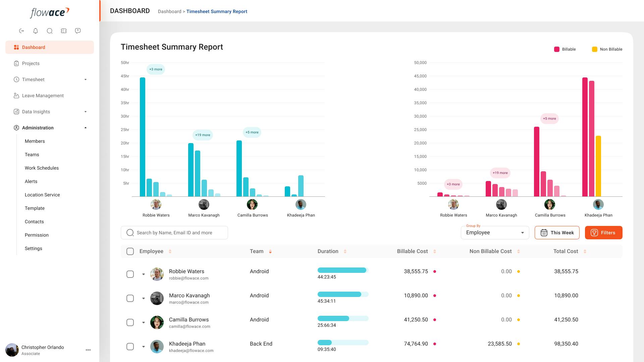Viewport: 644px width, 362px height.
Task: Open the Members administration item
Action: [35, 141]
